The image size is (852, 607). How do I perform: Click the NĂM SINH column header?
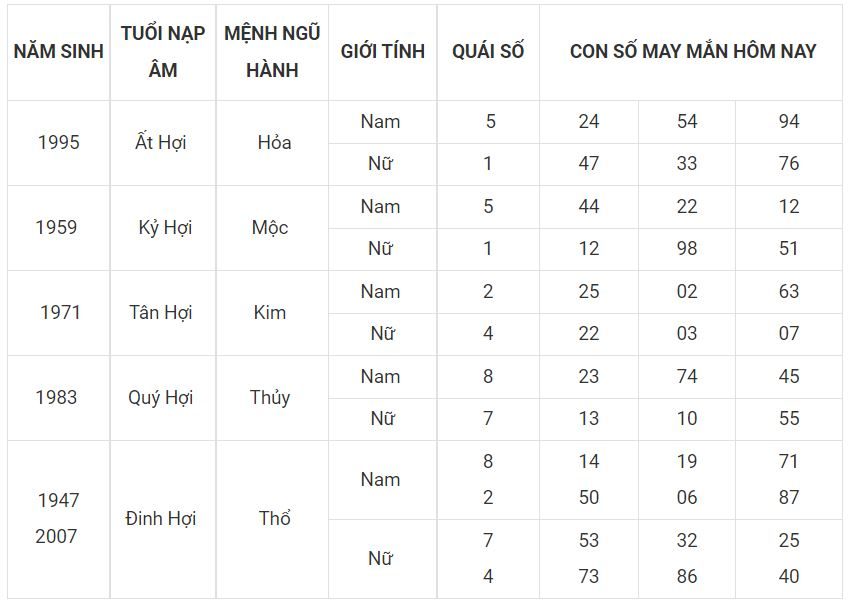click(59, 52)
